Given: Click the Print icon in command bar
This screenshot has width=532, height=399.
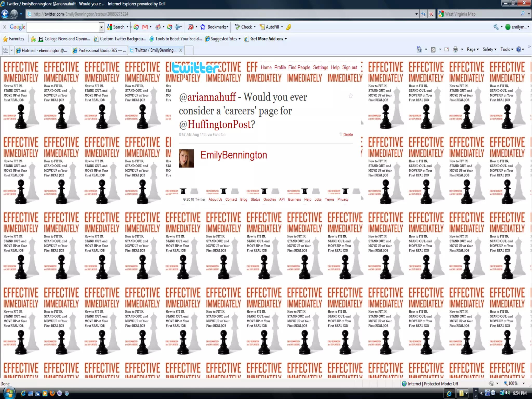Looking at the screenshot, I should (x=455, y=49).
